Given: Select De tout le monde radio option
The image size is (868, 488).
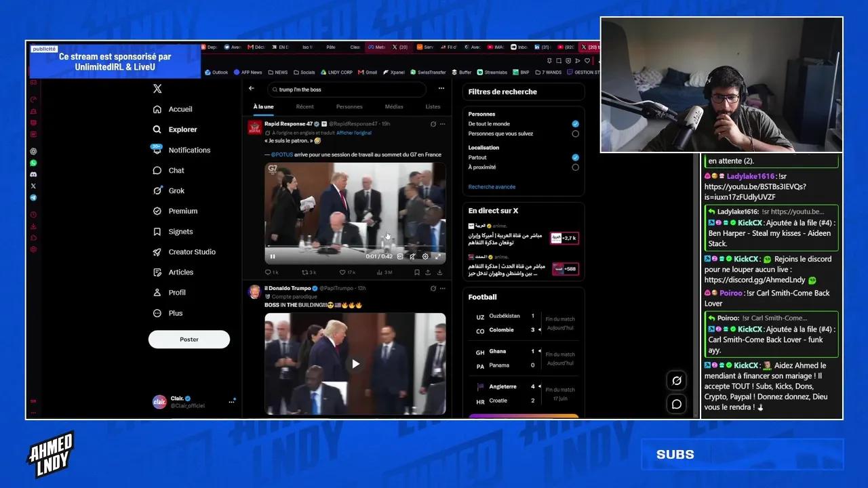Looking at the screenshot, I should 575,124.
